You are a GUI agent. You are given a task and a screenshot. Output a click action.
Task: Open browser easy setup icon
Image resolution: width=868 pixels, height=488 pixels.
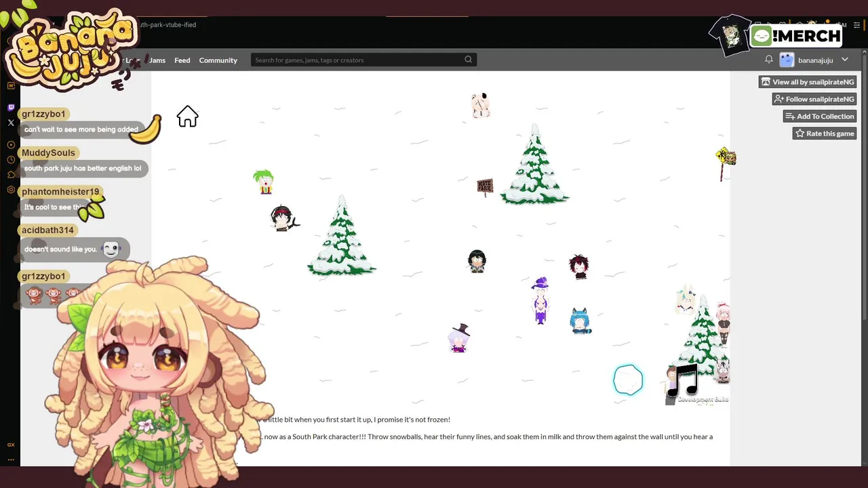(856, 25)
